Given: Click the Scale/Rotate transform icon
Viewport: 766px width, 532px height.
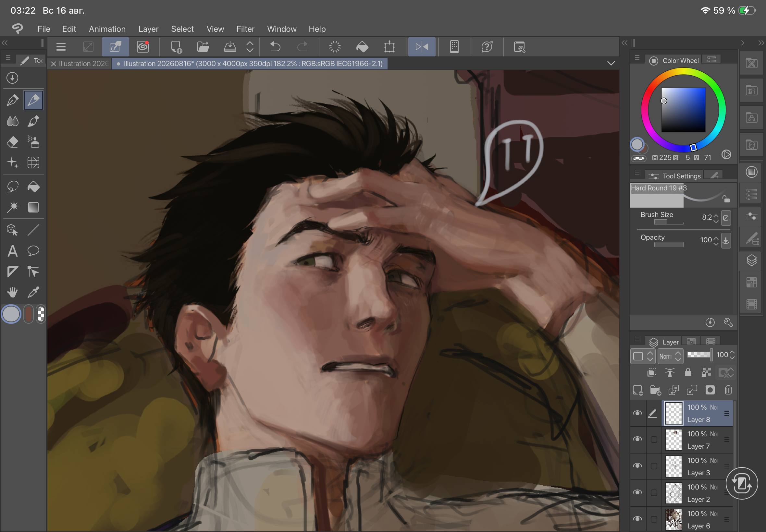Looking at the screenshot, I should click(x=389, y=47).
